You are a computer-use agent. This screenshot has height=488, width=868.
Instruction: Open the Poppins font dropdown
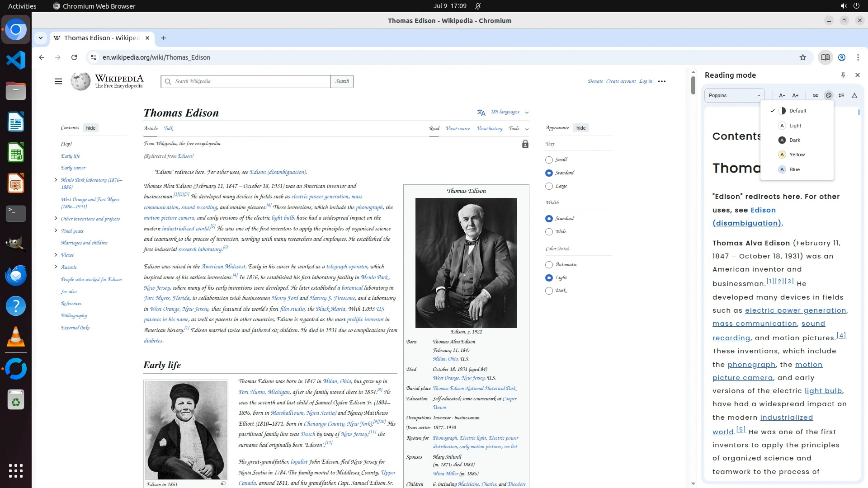coord(734,95)
